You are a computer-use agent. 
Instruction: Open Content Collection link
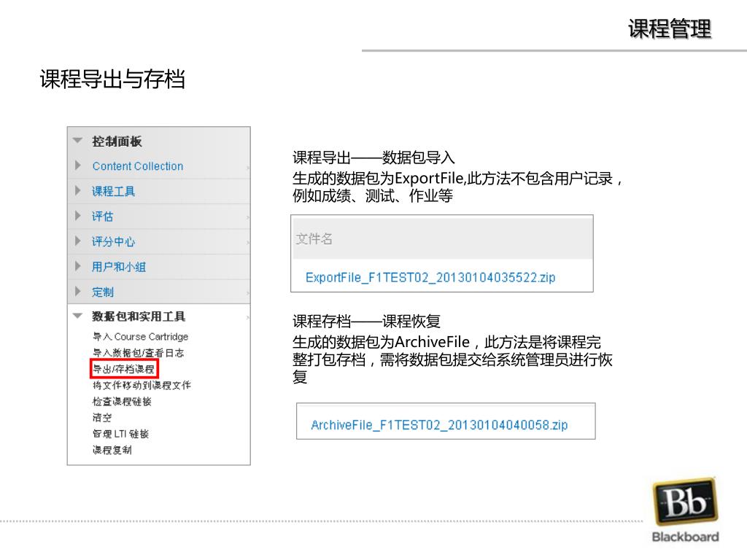(138, 166)
